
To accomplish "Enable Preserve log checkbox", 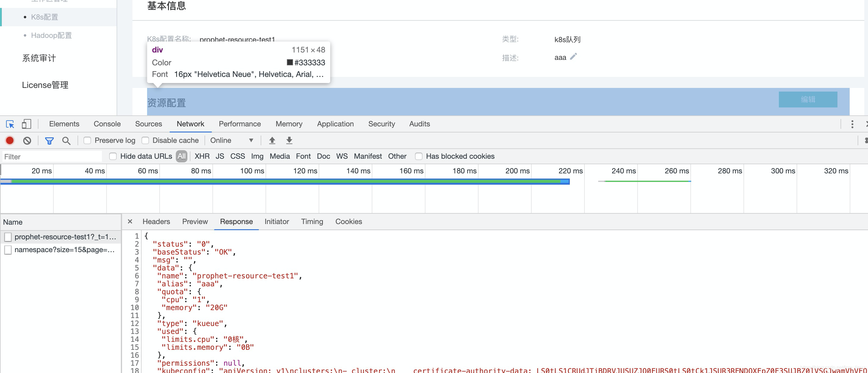I will pos(87,140).
